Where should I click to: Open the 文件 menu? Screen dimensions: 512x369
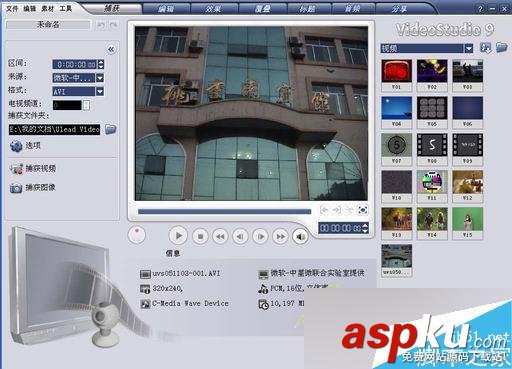coord(12,8)
